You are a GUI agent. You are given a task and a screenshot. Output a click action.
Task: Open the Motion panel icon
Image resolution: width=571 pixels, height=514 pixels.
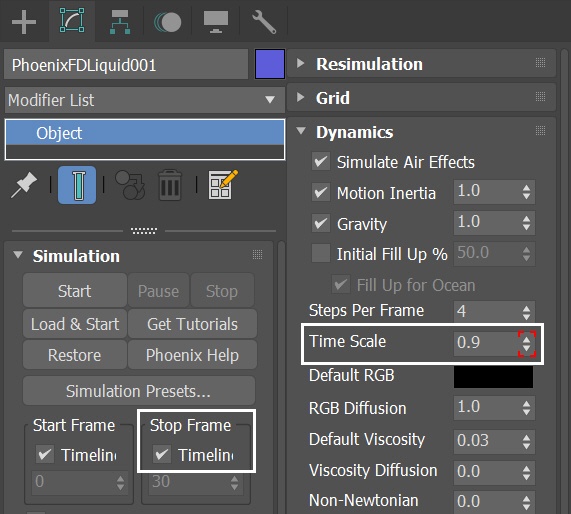[168, 22]
